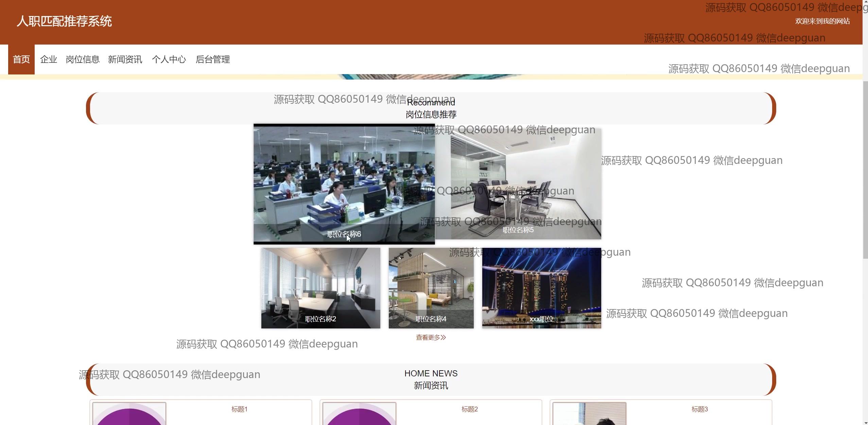868x425 pixels.
Task: Open 个人中心 in the navigation bar
Action: (x=169, y=60)
